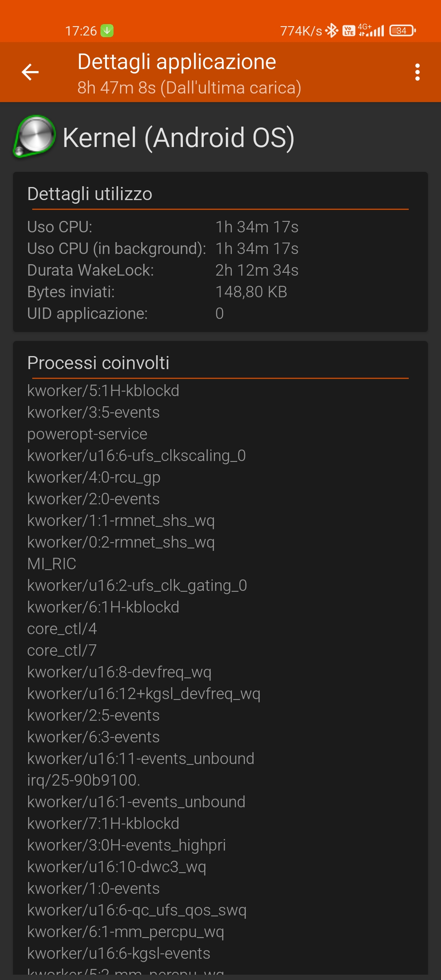The width and height of the screenshot is (441, 980).
Task: Tap the Uso CPU value 1h 34m 17s
Action: [257, 227]
